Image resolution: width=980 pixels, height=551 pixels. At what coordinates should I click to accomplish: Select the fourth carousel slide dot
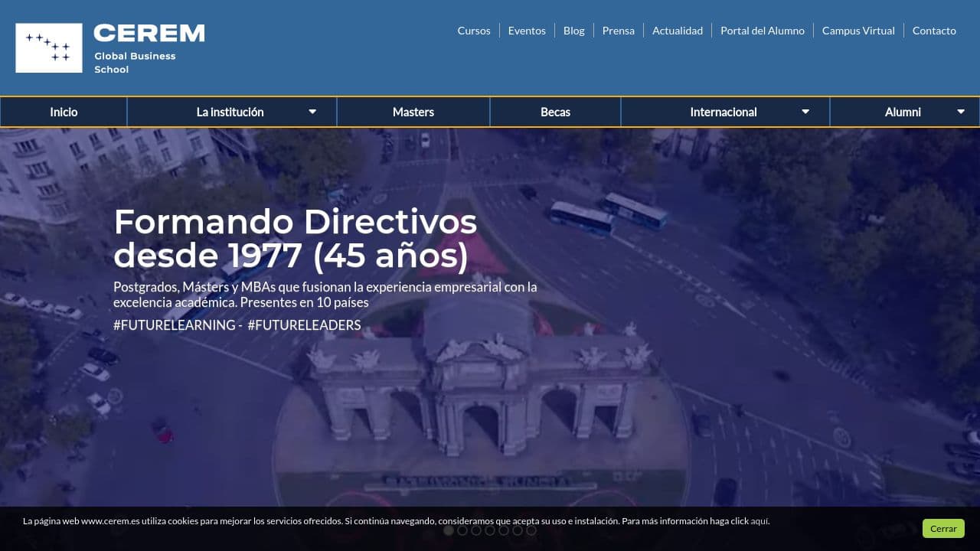tap(490, 530)
